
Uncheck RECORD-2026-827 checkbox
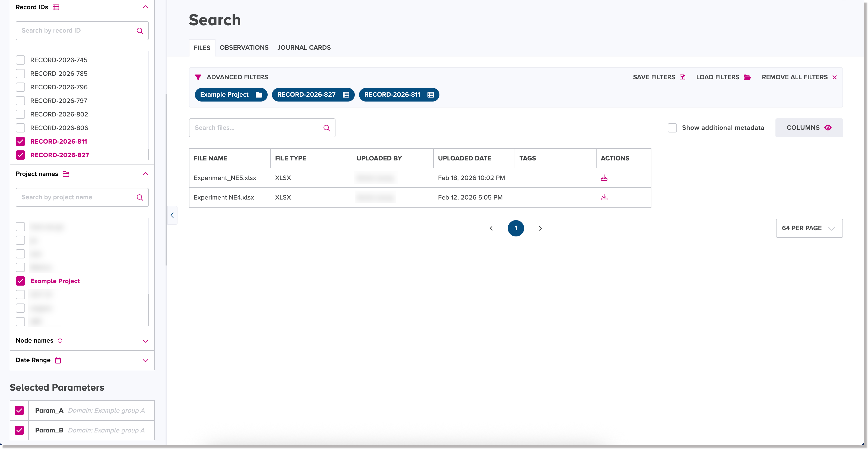point(20,155)
